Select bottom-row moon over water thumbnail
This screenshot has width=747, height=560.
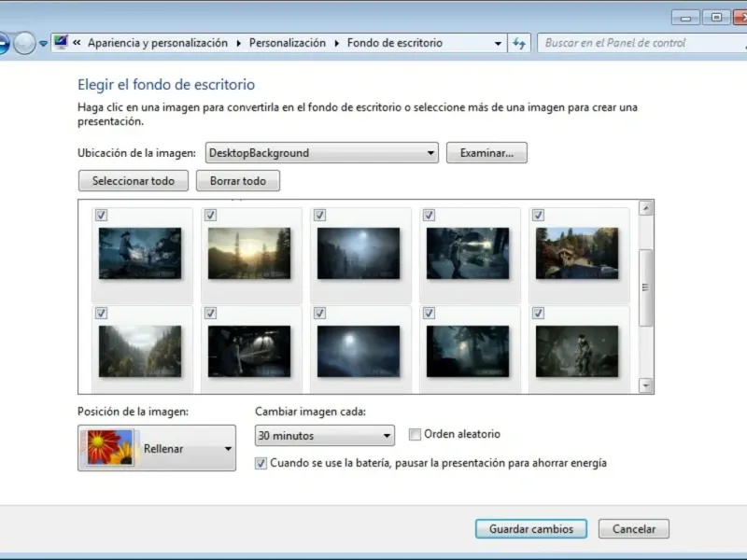click(359, 352)
